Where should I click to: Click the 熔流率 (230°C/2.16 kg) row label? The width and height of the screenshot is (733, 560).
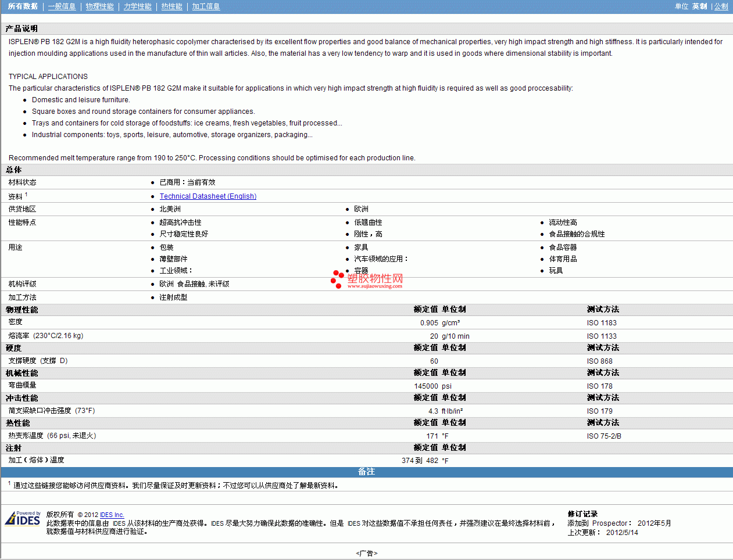point(45,336)
